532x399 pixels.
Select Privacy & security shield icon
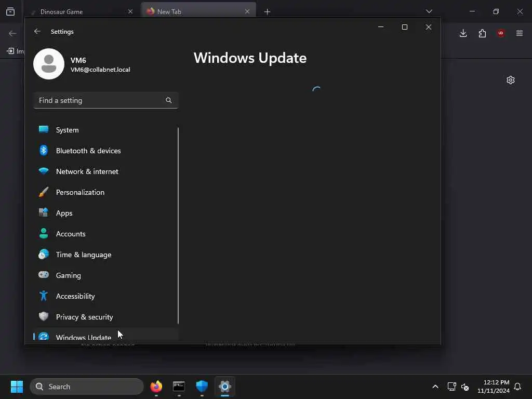click(x=44, y=316)
